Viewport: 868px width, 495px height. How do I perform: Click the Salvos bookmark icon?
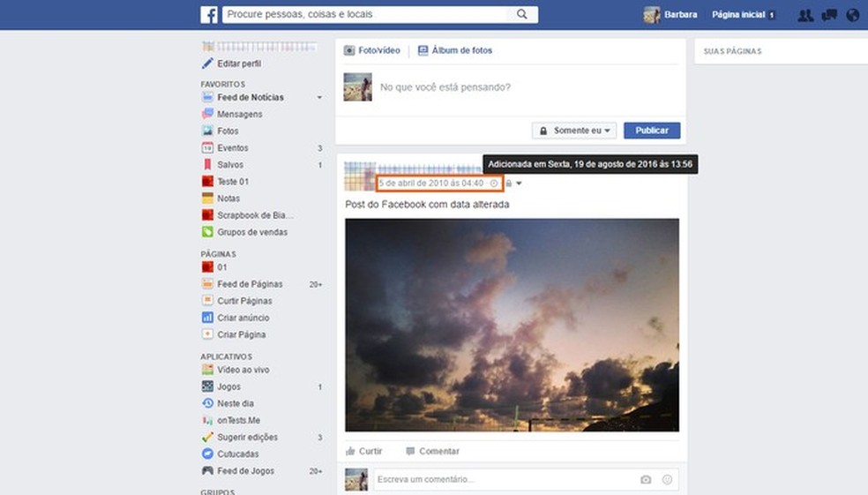pos(207,164)
